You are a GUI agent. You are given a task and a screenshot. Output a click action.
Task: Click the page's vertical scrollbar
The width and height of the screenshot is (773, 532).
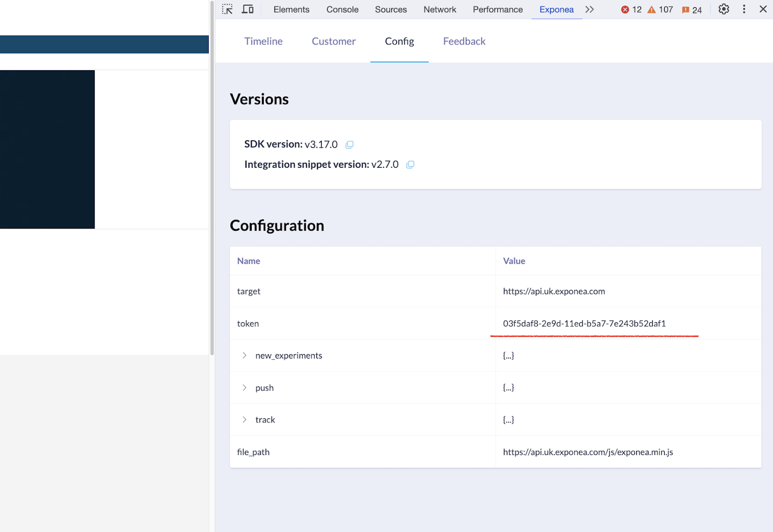[x=212, y=178]
